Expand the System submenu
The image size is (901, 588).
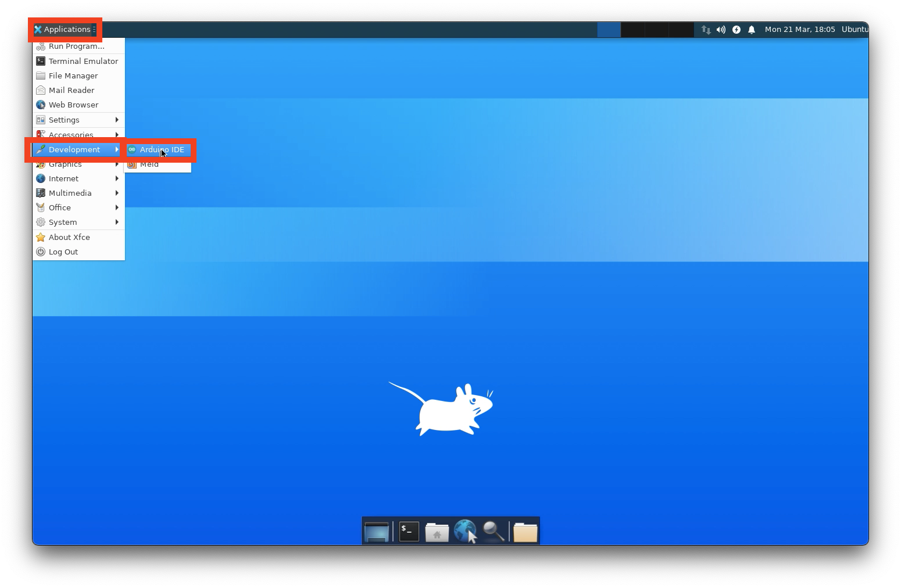click(x=64, y=222)
